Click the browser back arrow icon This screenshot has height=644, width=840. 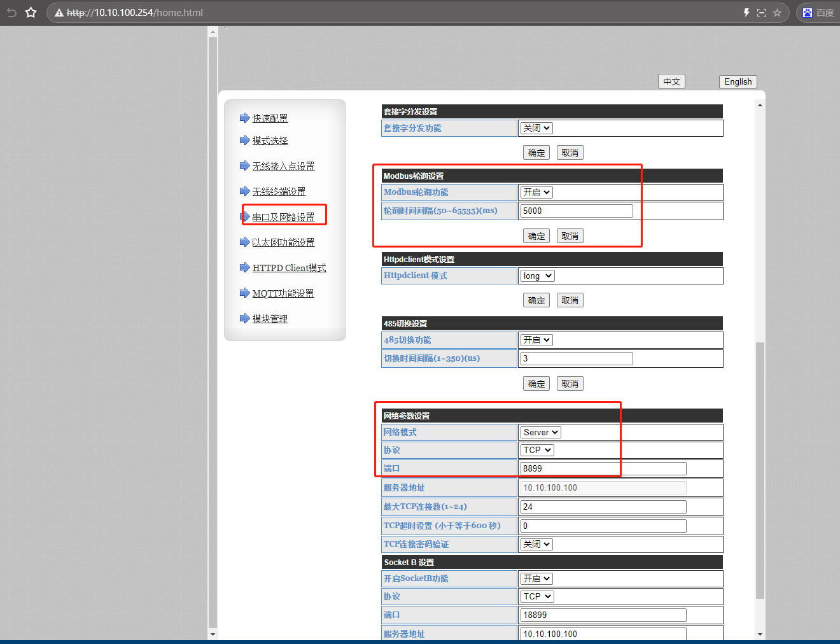[x=11, y=13]
